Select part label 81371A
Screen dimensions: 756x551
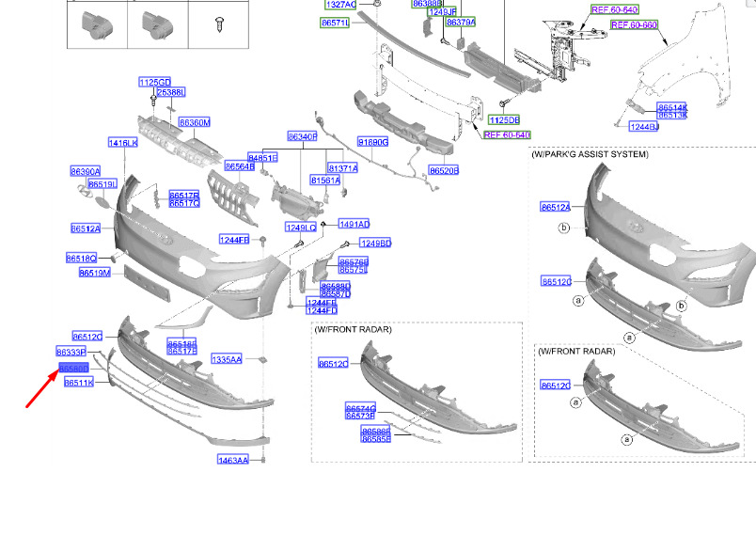(x=343, y=168)
